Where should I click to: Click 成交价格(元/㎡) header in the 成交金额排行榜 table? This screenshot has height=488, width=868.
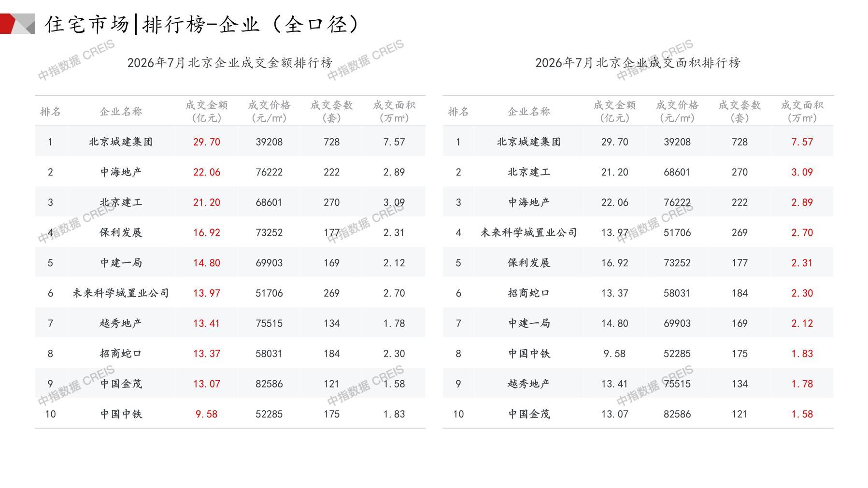tap(269, 112)
